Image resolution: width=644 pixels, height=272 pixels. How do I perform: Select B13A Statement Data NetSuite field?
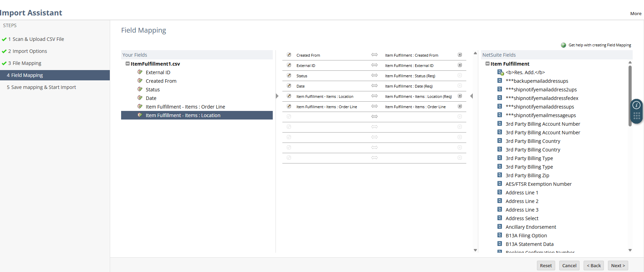pos(529,244)
